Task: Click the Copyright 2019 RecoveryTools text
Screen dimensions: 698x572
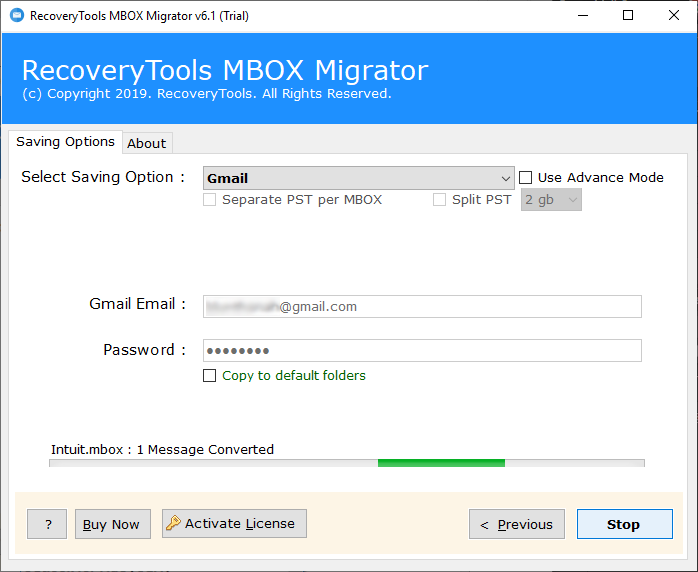Action: point(207,94)
